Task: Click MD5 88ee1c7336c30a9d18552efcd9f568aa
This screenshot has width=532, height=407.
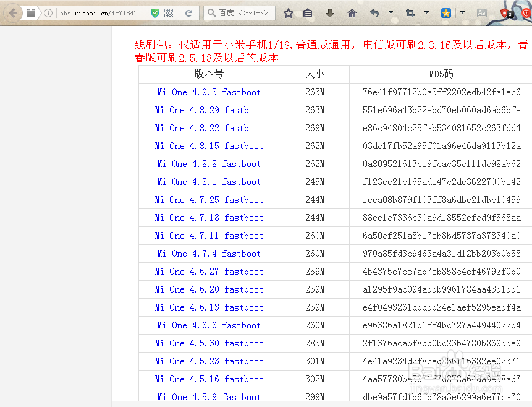Action: pyautogui.click(x=441, y=218)
